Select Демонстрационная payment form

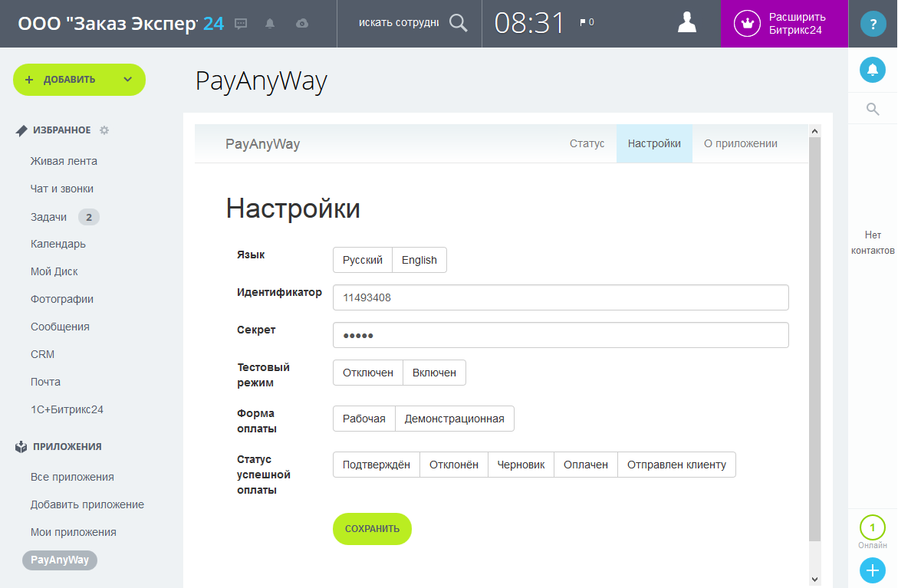[454, 419]
